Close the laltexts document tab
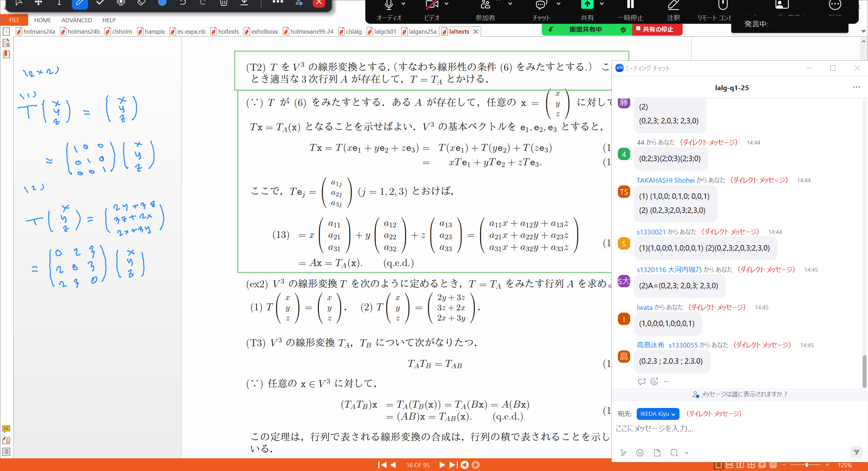 point(476,32)
